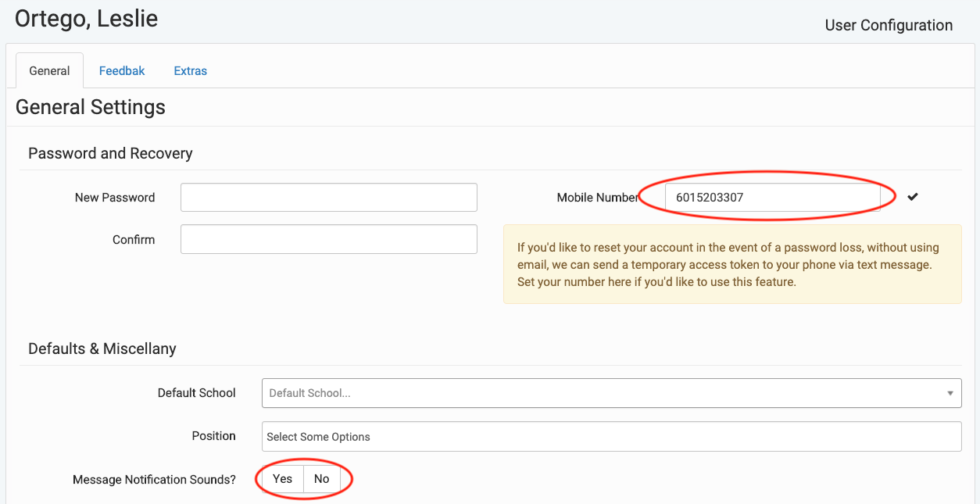Click the Mobile Number label

598,198
